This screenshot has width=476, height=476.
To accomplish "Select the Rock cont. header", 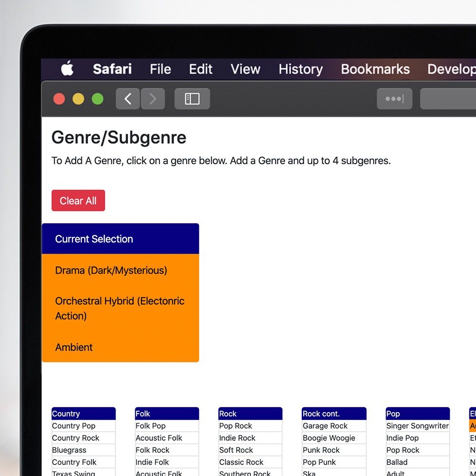I will coord(334,414).
